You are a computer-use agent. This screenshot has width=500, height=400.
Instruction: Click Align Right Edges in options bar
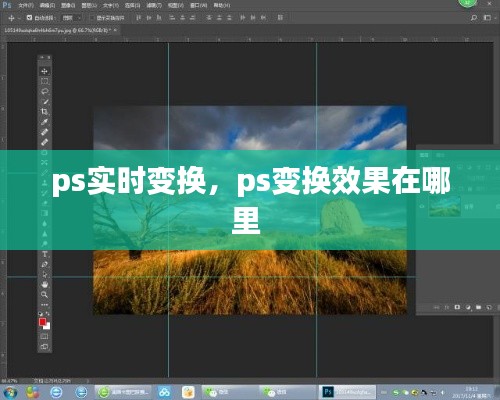click(x=193, y=18)
